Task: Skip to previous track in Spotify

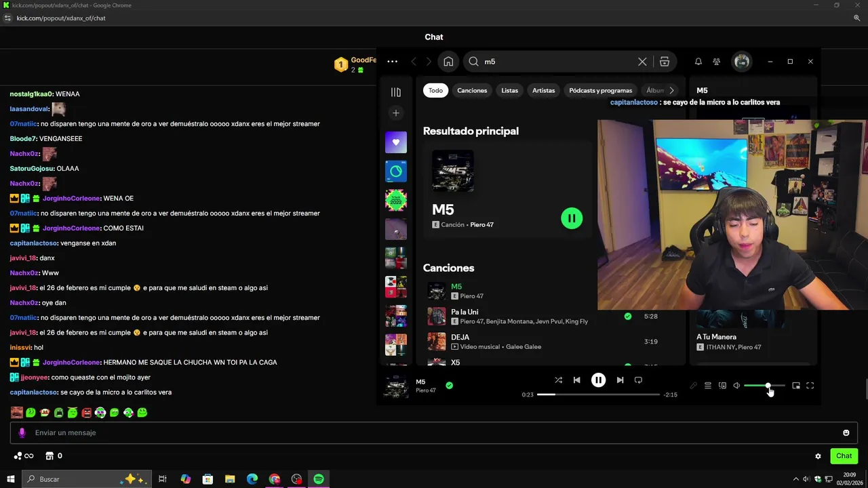Action: tap(576, 380)
